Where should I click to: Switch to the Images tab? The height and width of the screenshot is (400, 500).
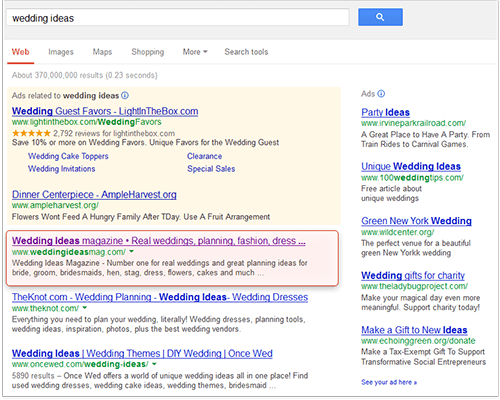pyautogui.click(x=61, y=52)
